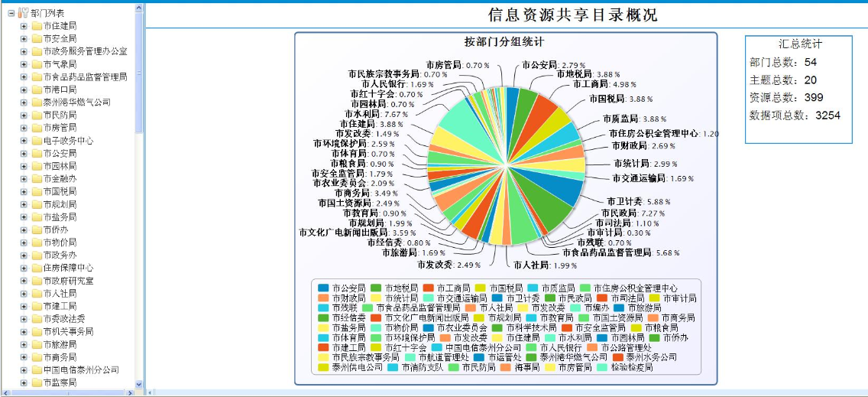Expand the 市物价局 tree node

coord(24,242)
